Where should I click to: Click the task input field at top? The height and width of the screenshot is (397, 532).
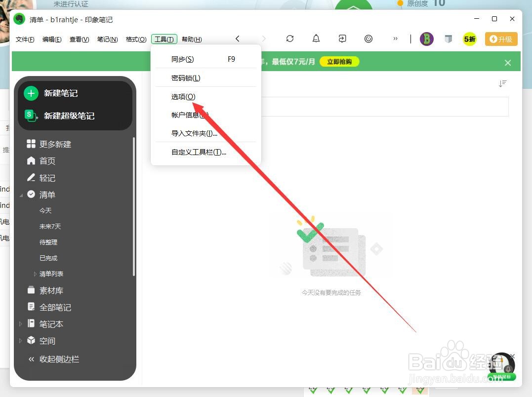[385, 107]
